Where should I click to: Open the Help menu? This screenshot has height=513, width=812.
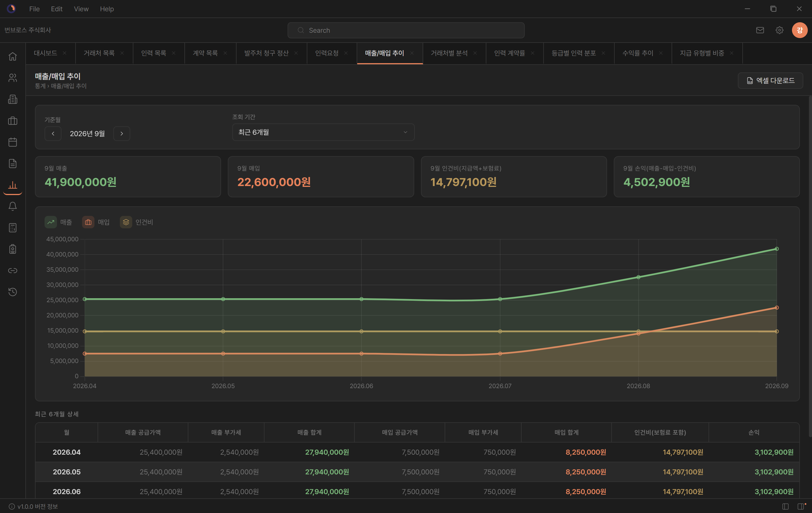pyautogui.click(x=107, y=9)
